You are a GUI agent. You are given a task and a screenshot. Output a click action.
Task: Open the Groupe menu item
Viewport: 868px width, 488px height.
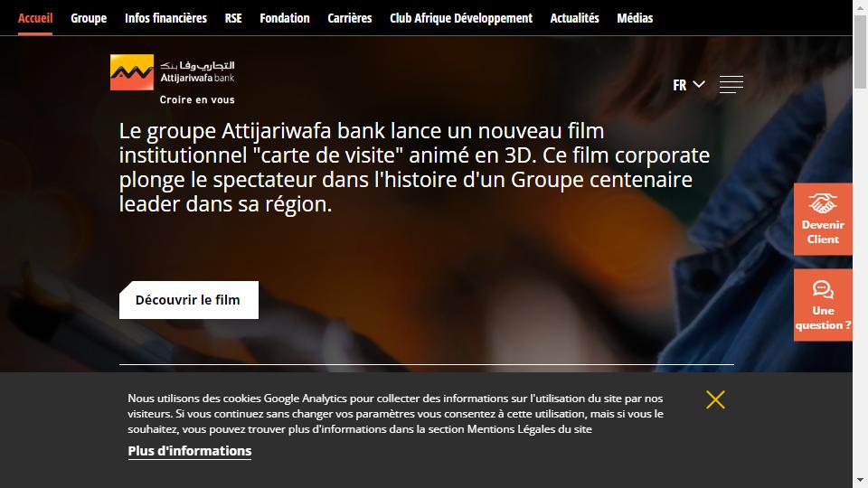click(x=89, y=18)
